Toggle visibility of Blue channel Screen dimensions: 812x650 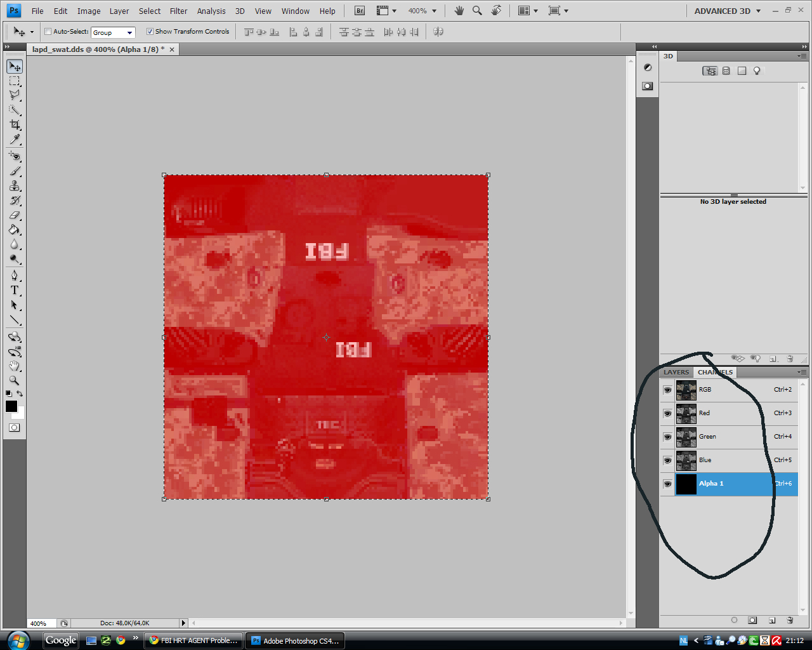pyautogui.click(x=667, y=460)
